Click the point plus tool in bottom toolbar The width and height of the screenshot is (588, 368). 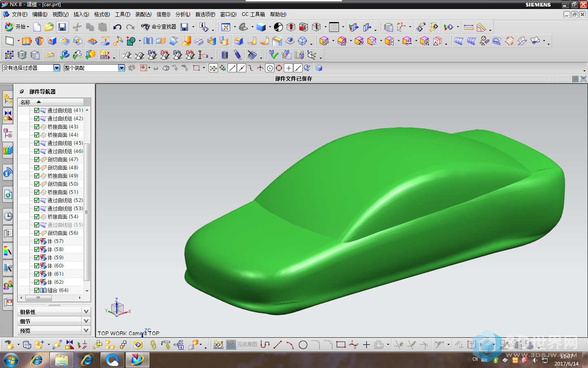click(x=366, y=345)
